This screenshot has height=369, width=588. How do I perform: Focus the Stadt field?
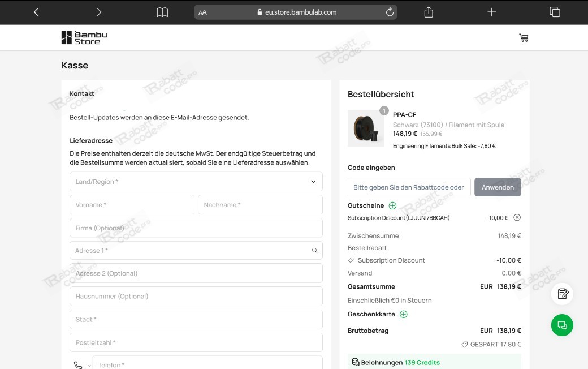[x=196, y=319]
